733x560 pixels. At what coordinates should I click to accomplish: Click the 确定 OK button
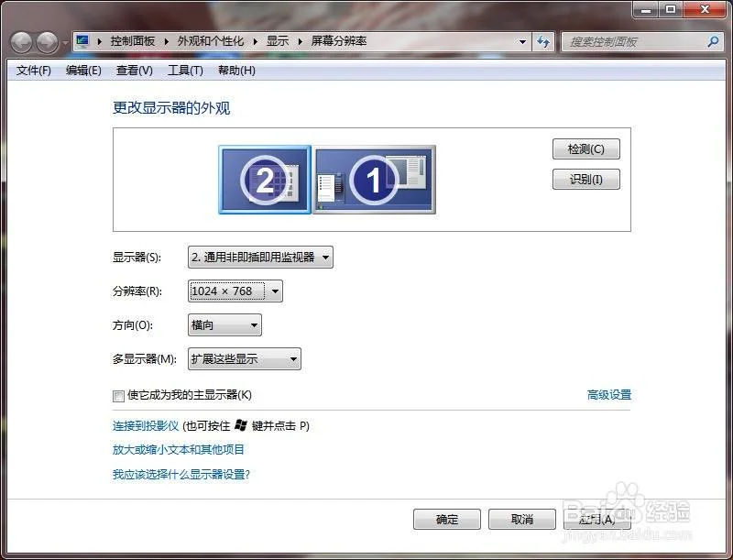tap(447, 520)
